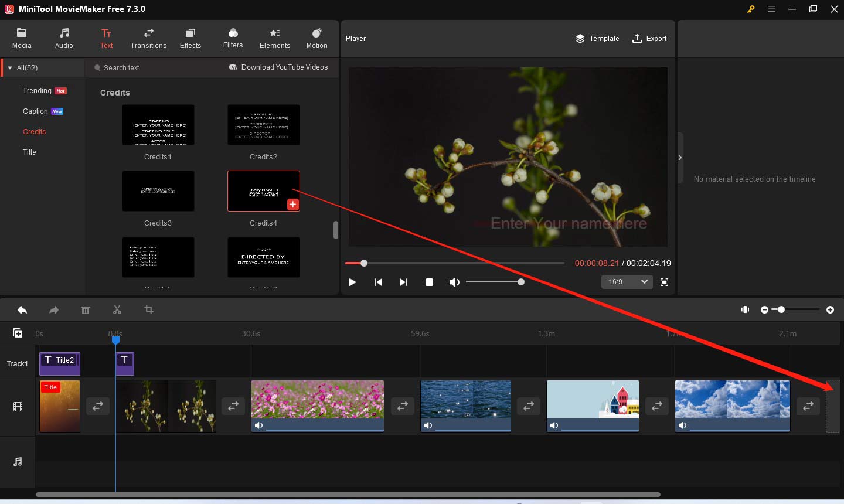The width and height of the screenshot is (844, 504).
Task: Switch to the Transitions tab
Action: click(x=148, y=39)
